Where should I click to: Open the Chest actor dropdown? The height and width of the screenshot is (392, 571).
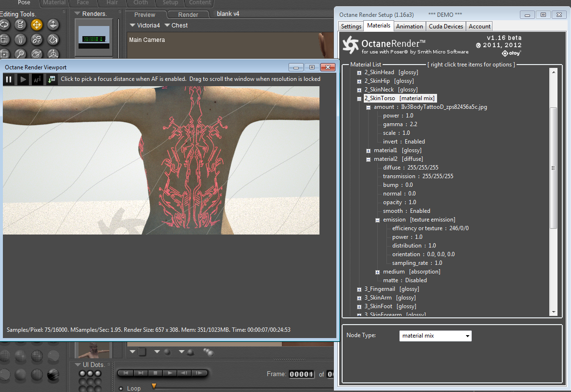click(176, 26)
